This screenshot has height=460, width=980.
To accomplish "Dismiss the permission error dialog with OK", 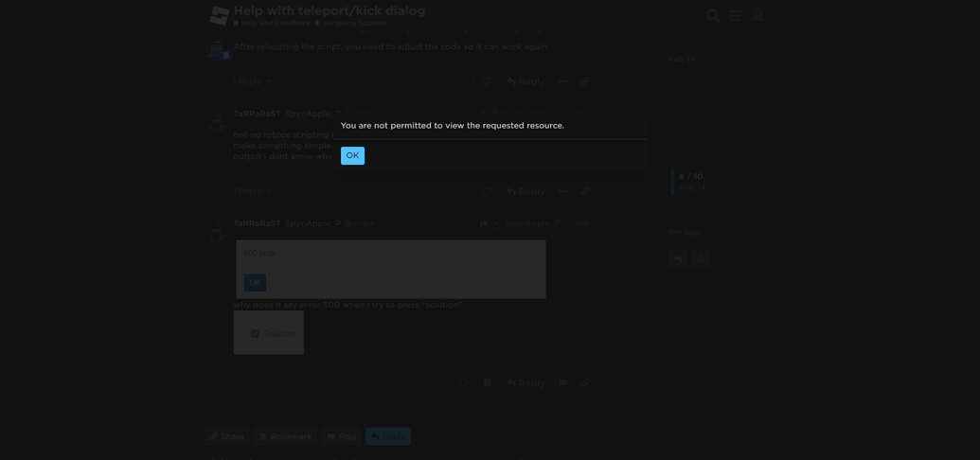I will [352, 155].
